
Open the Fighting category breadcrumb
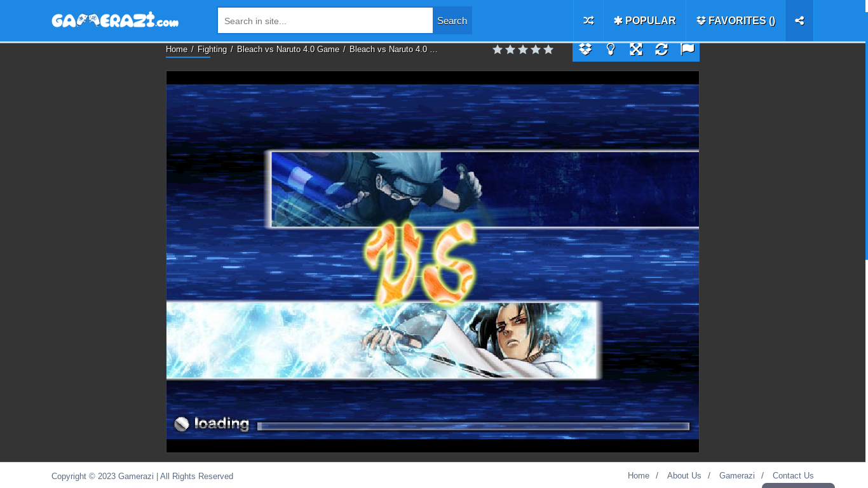[x=212, y=49]
